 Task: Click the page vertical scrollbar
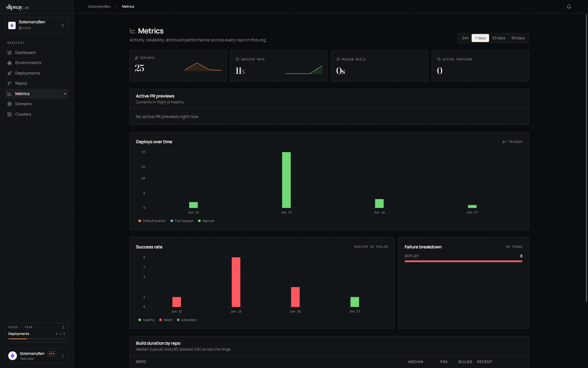point(586,158)
